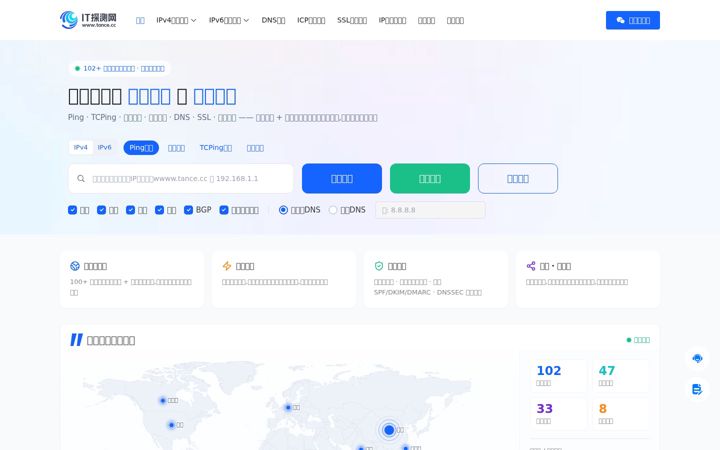
Task: Click the chat bubble icon in header button
Action: [620, 20]
